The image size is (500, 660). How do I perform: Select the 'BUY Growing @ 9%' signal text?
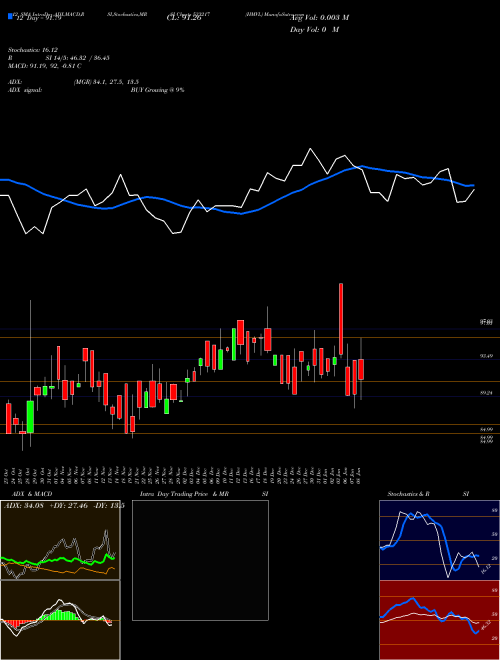157,90
